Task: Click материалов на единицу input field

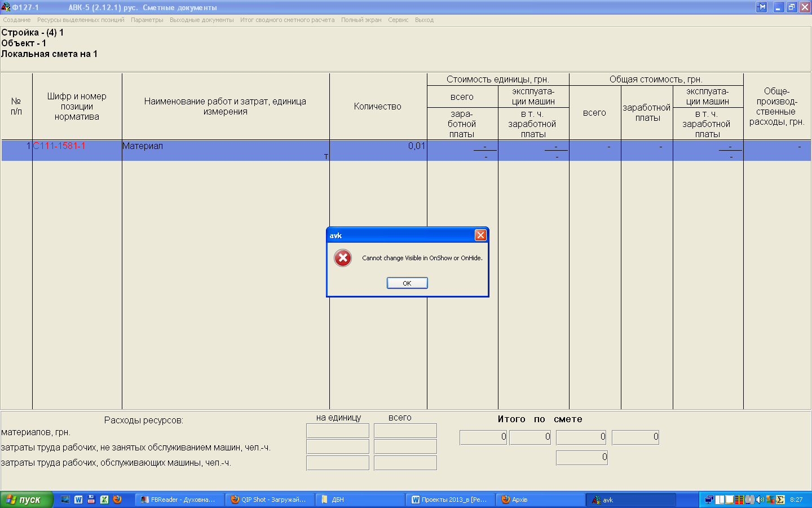Action: coord(337,431)
